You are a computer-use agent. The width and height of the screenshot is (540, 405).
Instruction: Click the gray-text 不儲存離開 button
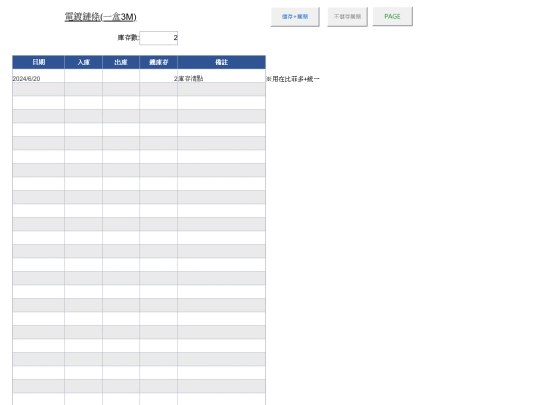[x=347, y=17]
